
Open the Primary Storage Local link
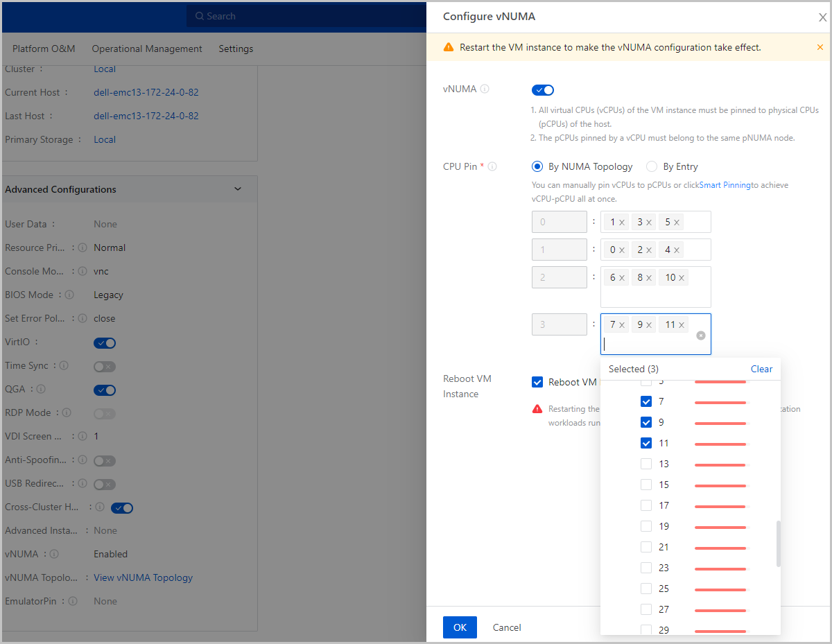point(105,139)
